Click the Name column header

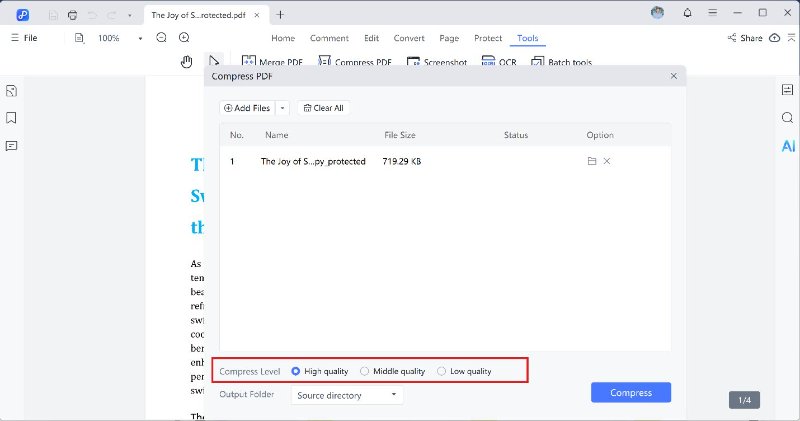coord(277,135)
